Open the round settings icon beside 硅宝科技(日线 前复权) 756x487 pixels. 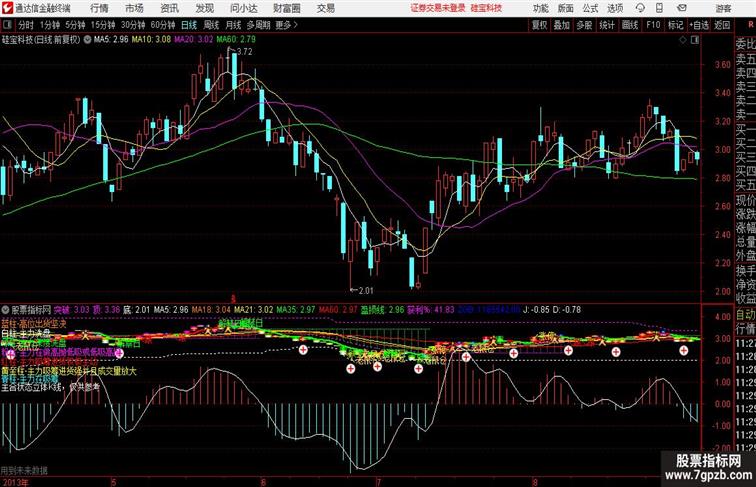[x=87, y=40]
